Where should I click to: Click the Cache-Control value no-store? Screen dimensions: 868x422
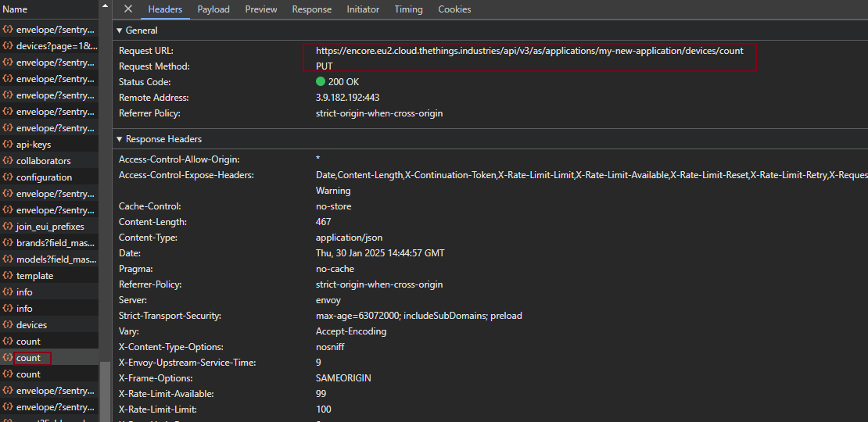[x=333, y=206]
